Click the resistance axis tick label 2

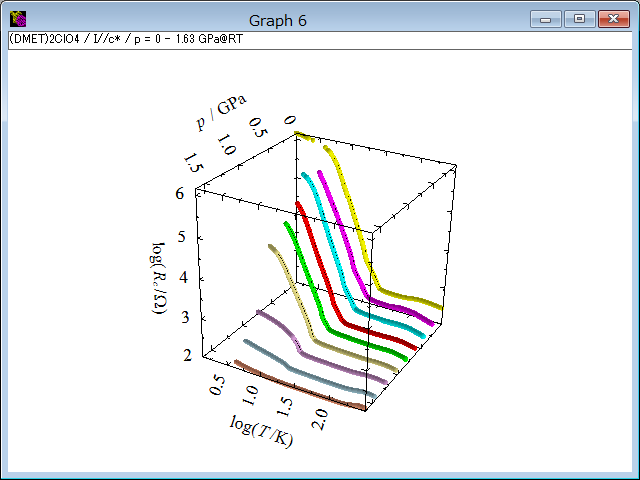[187, 355]
